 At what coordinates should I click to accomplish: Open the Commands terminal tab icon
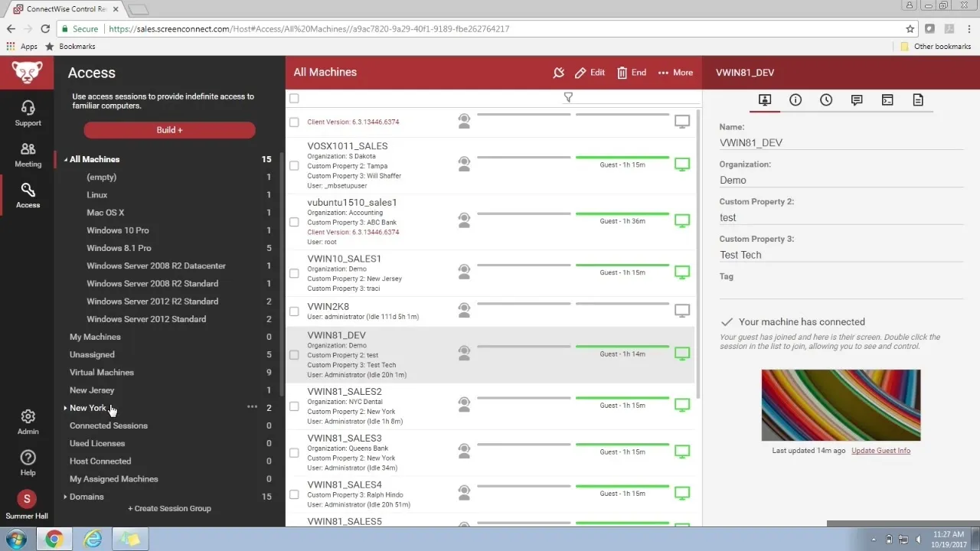coord(887,100)
